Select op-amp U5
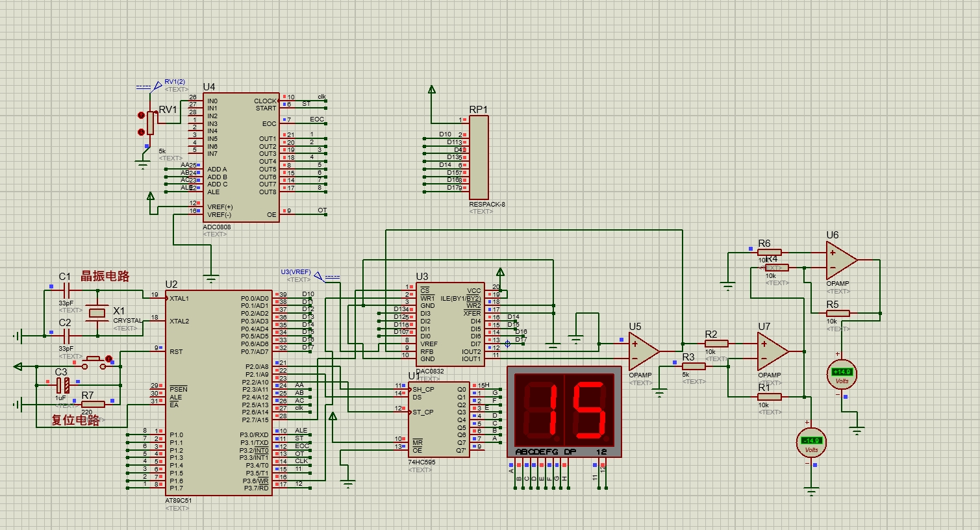This screenshot has height=530, width=980. point(644,351)
